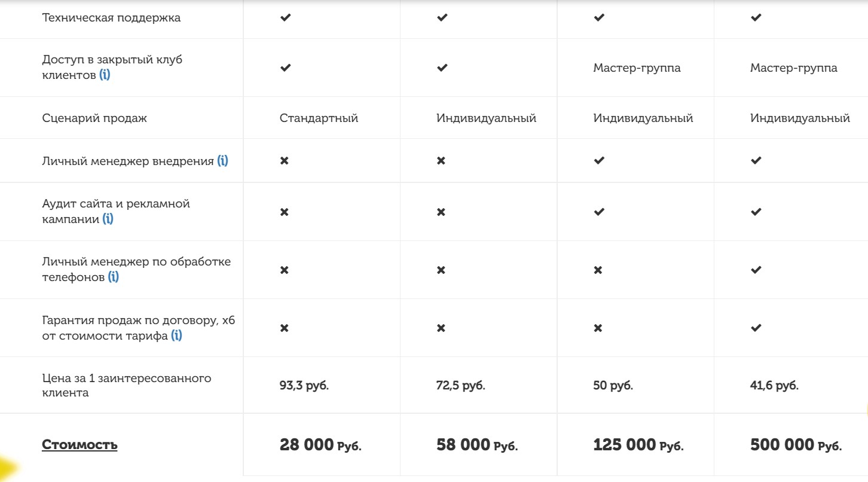
Task: Open info tooltip for 'Аудит сайта и рекламной кампании'
Action: pyautogui.click(x=108, y=218)
